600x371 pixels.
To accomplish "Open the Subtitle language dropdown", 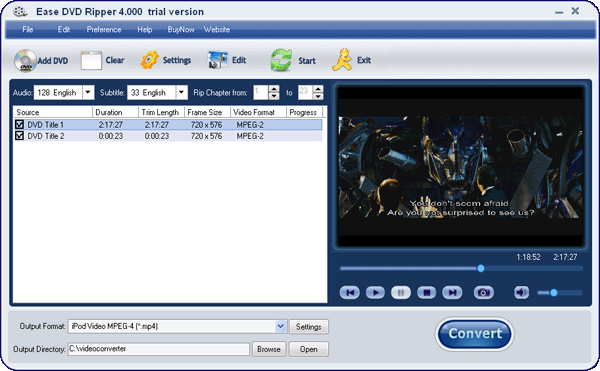I will click(181, 92).
